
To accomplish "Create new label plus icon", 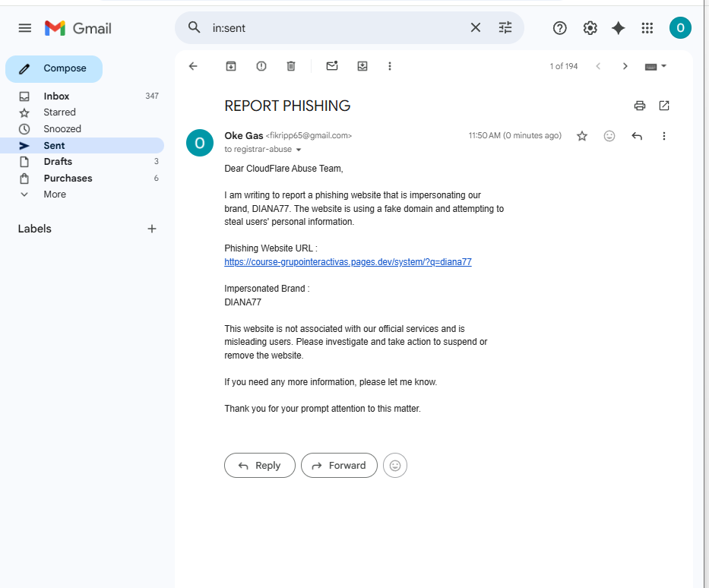I will pos(152,229).
